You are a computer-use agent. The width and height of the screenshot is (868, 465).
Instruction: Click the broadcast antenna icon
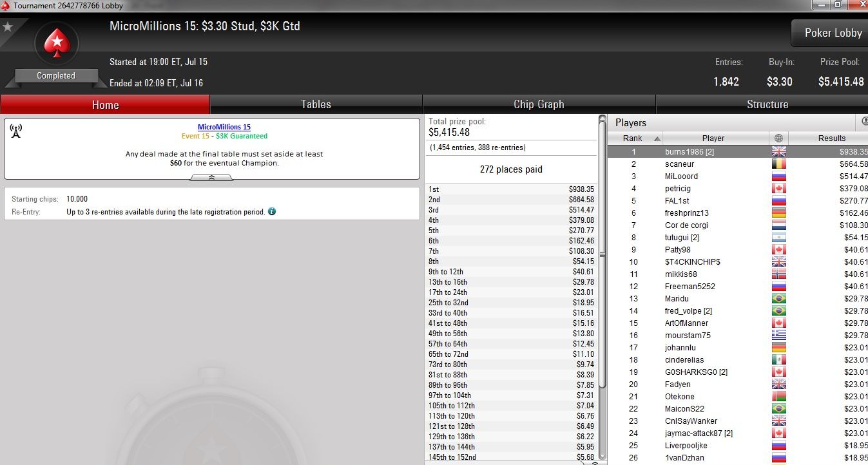(16, 131)
